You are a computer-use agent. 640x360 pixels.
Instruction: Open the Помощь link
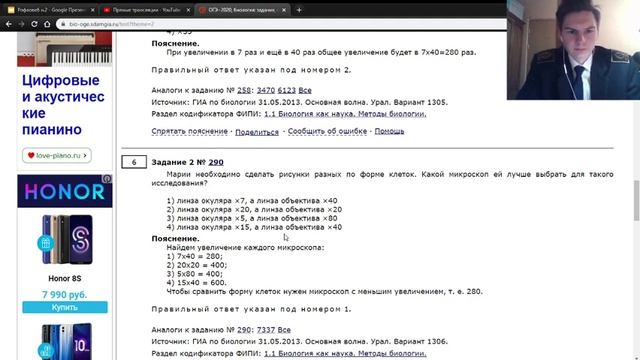(x=389, y=131)
